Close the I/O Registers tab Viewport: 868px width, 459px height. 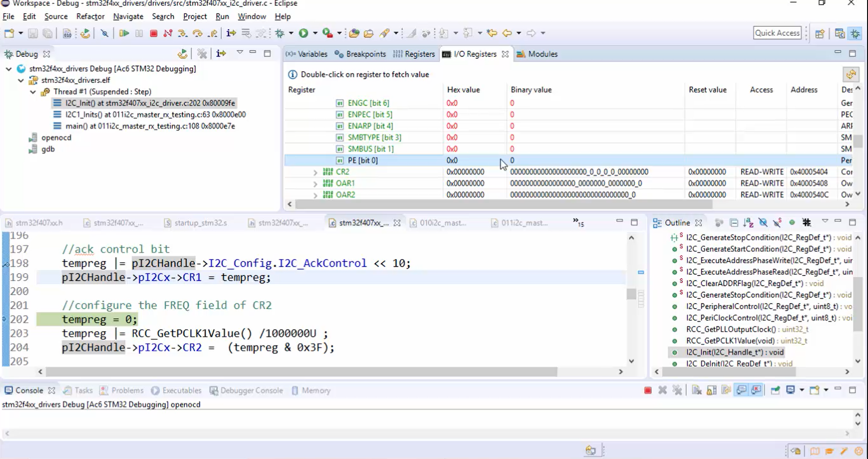point(505,54)
